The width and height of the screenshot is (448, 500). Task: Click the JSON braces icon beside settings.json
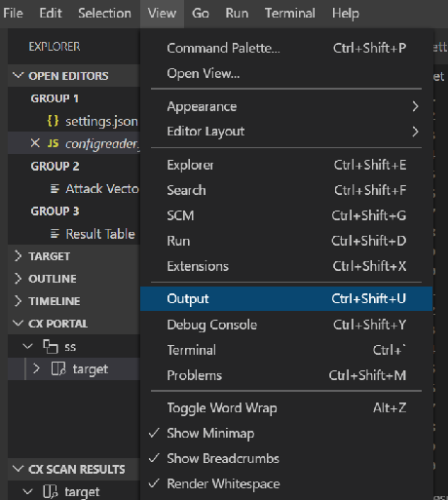[53, 121]
